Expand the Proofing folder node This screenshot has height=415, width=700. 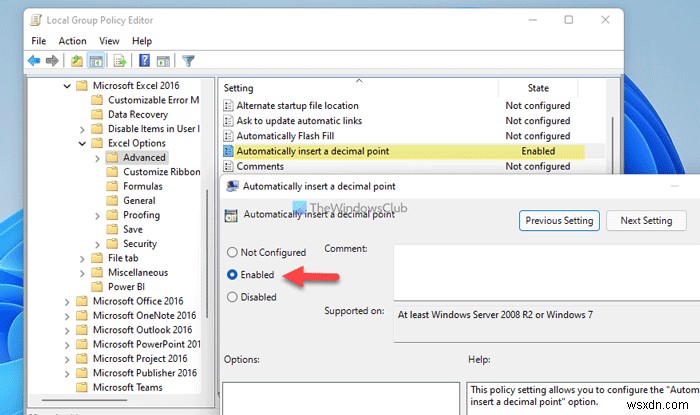tap(97, 216)
